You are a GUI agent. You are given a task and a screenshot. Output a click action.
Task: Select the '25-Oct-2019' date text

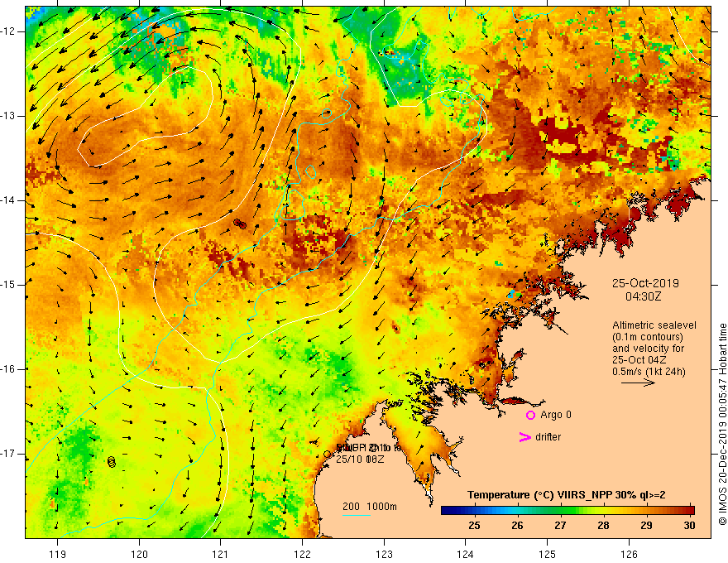tap(645, 283)
